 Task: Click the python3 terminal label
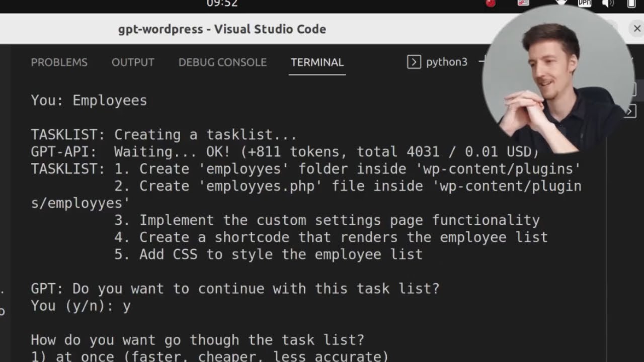coord(447,62)
